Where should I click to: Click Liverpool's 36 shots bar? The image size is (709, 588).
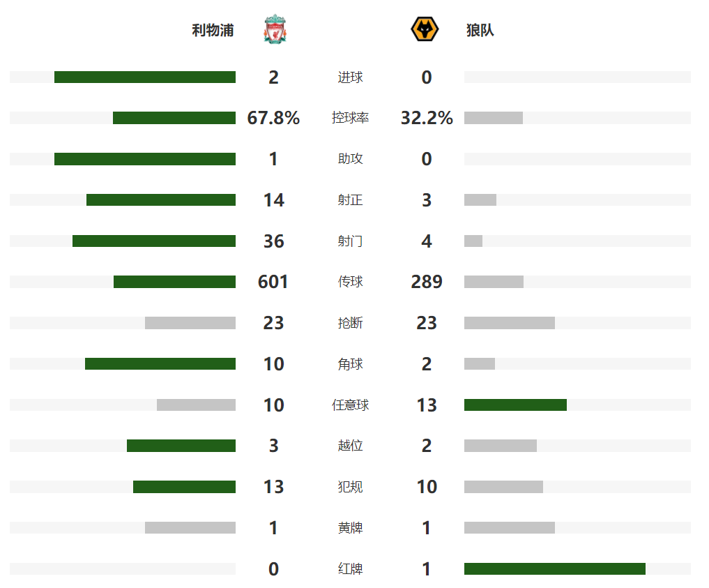point(154,241)
